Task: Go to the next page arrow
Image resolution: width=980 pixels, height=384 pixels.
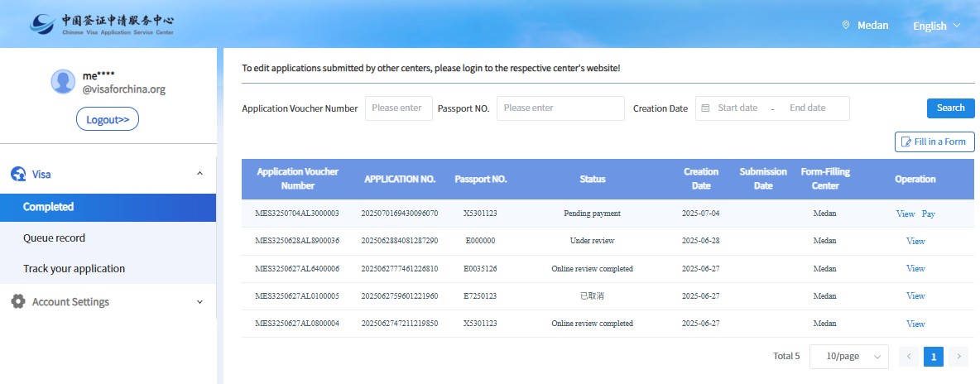Action: (958, 357)
